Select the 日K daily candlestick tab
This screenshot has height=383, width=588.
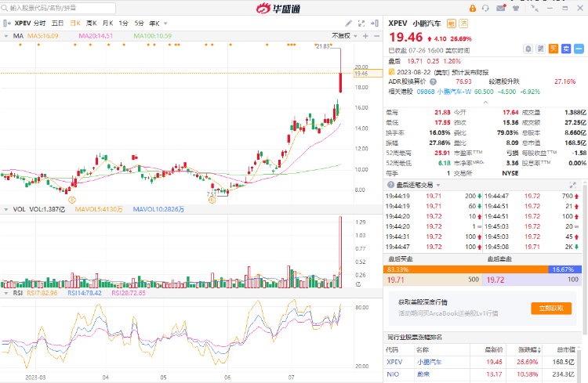click(x=75, y=23)
